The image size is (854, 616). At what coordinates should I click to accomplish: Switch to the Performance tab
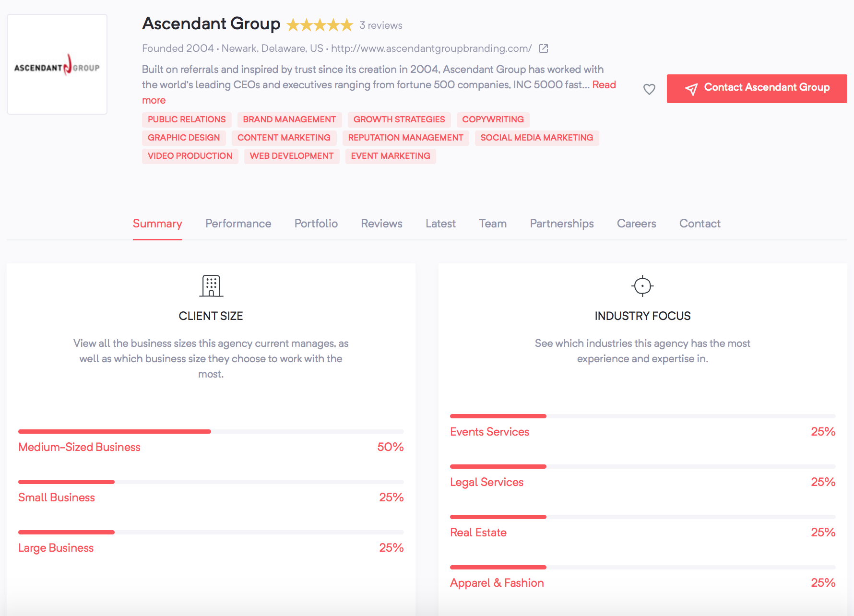tap(238, 224)
